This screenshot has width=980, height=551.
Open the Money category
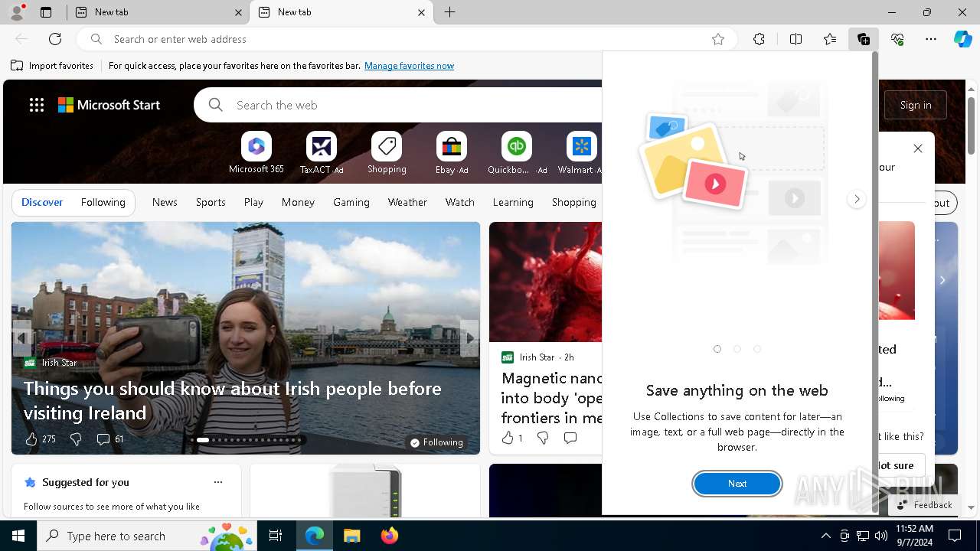pyautogui.click(x=298, y=202)
